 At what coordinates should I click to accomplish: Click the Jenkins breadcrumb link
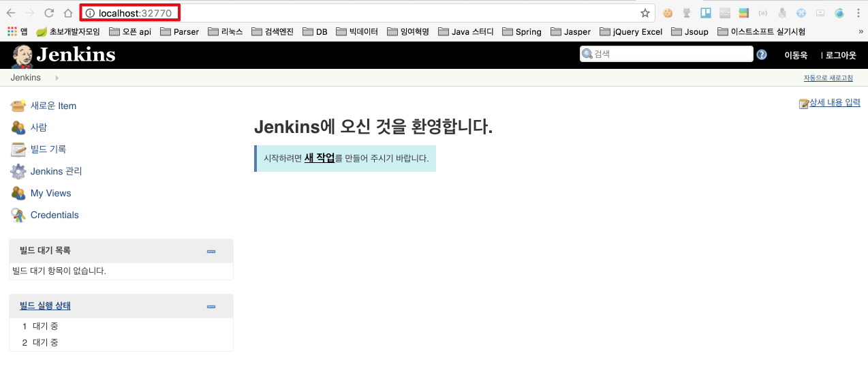click(26, 78)
